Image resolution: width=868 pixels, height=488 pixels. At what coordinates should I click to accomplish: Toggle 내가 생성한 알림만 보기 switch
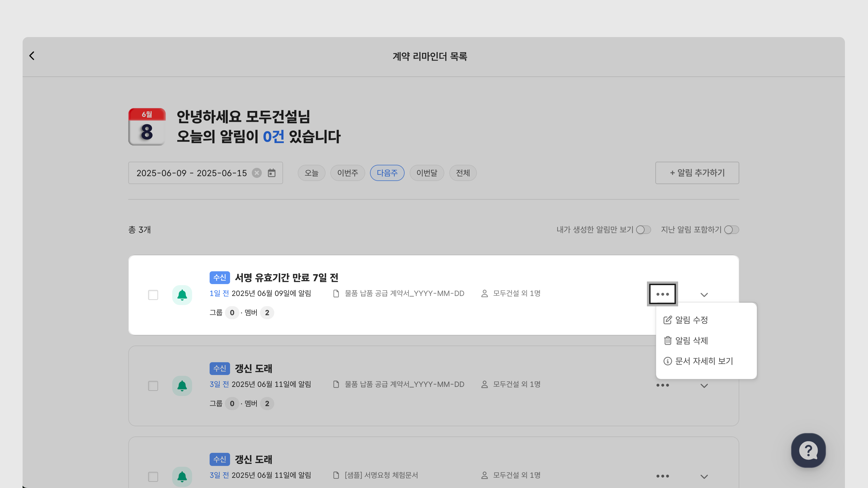(x=643, y=230)
